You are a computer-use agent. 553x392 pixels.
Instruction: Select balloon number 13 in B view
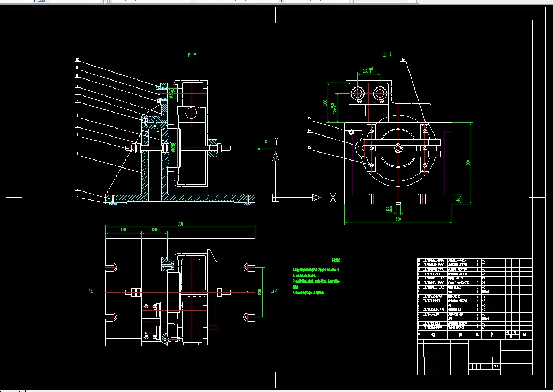pyautogui.click(x=309, y=148)
